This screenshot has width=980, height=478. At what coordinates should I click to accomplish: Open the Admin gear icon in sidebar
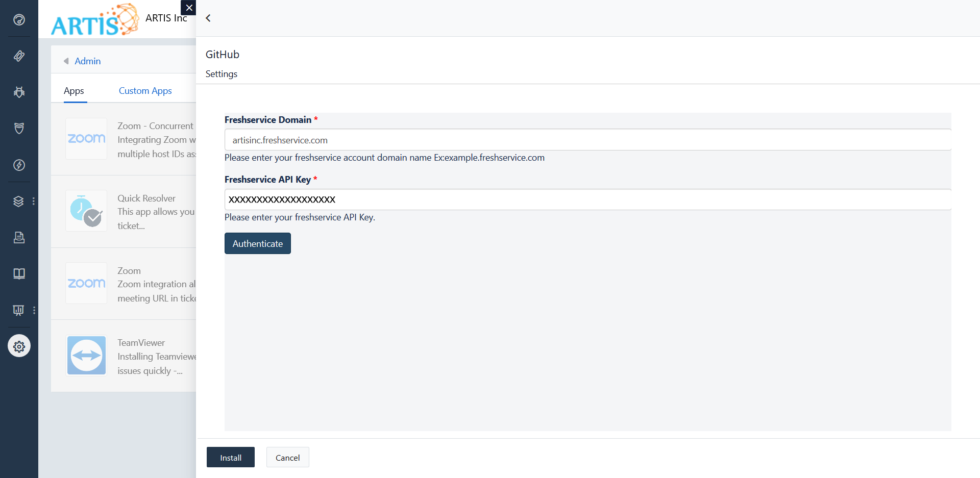pos(19,346)
